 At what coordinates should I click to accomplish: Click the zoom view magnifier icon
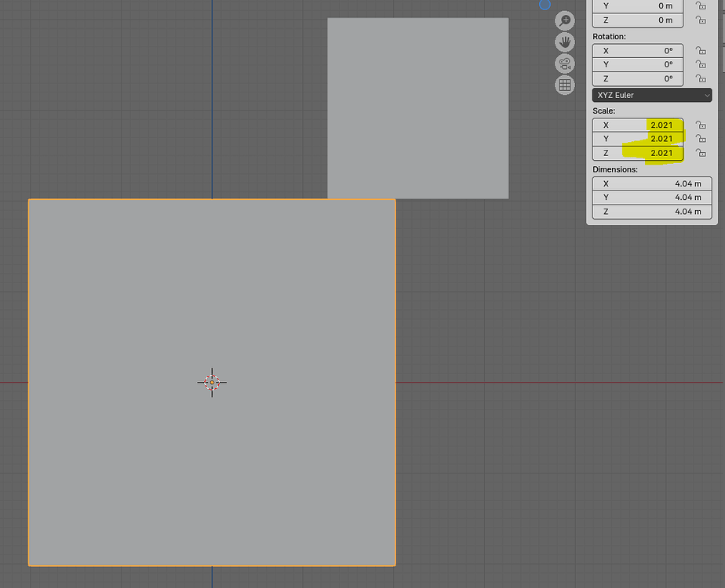click(565, 21)
